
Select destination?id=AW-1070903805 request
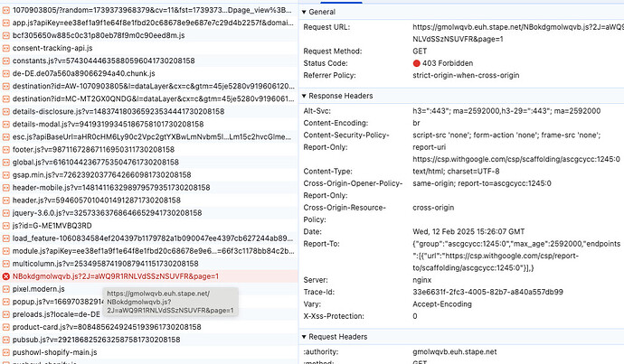point(149,86)
